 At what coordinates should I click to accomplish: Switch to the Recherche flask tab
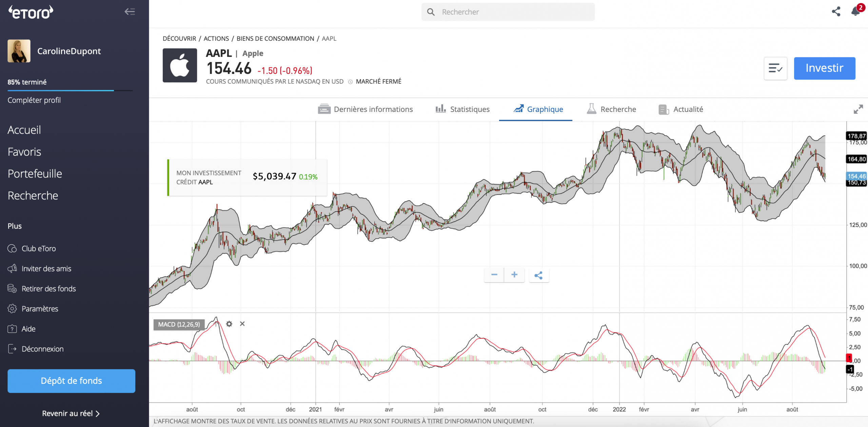click(x=611, y=109)
